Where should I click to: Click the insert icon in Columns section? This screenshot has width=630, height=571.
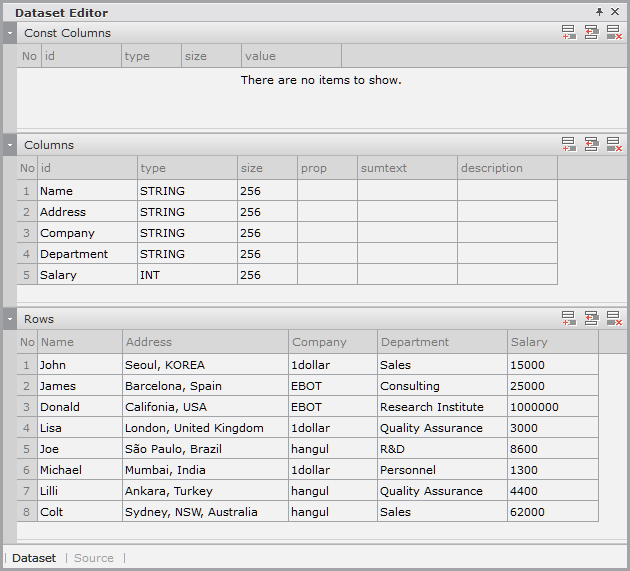(x=591, y=145)
